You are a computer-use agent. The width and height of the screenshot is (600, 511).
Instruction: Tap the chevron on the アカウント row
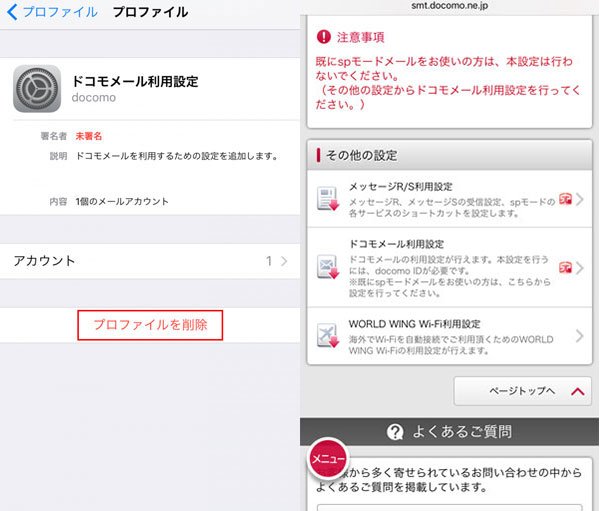click(284, 261)
